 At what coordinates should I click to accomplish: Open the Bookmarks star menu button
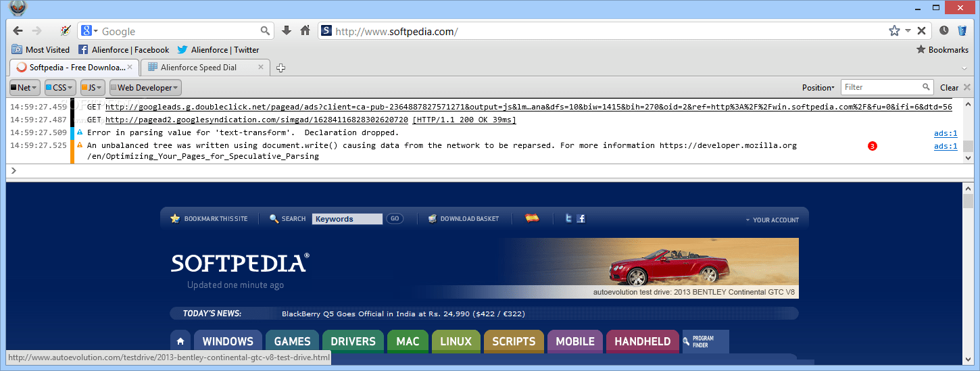click(x=942, y=49)
